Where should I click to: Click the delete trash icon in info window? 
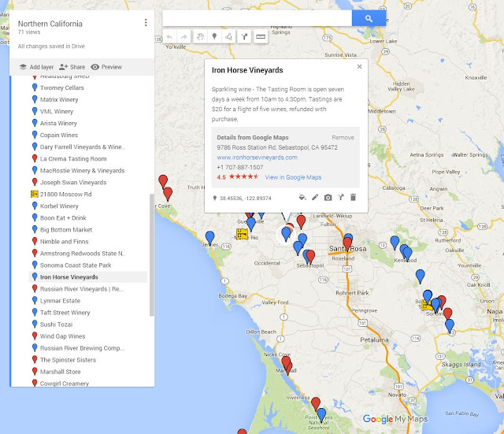(x=353, y=198)
